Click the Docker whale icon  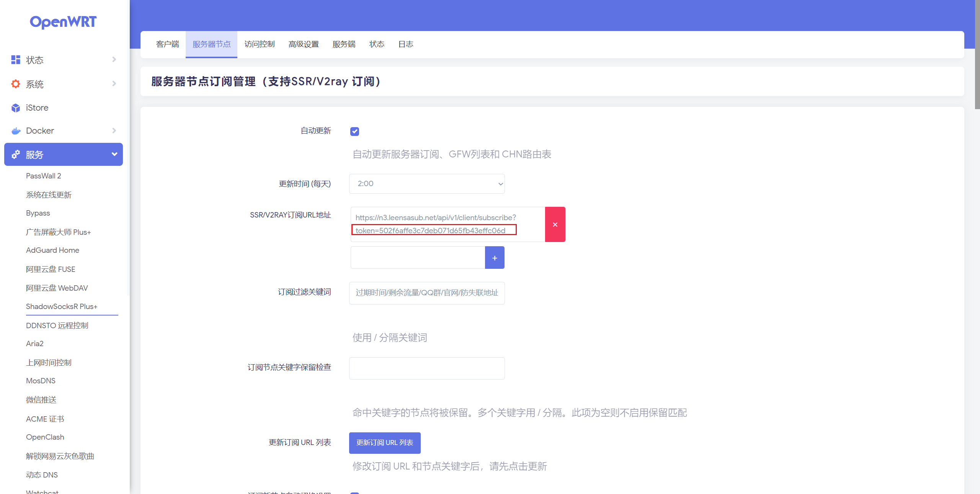16,131
